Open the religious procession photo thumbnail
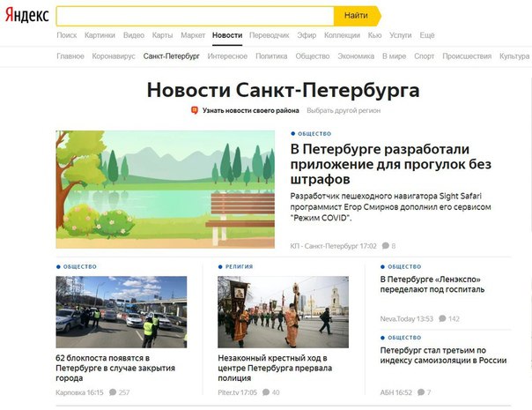 [284, 312]
